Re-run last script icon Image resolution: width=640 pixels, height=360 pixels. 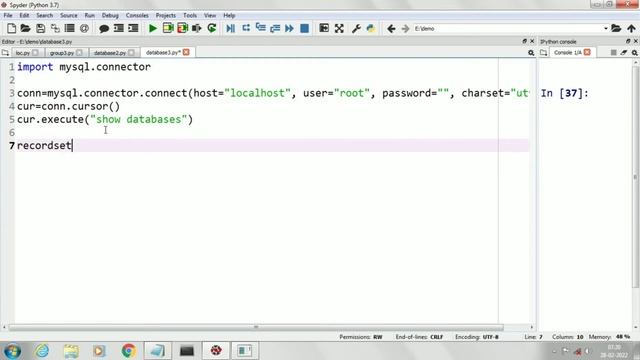click(x=211, y=28)
